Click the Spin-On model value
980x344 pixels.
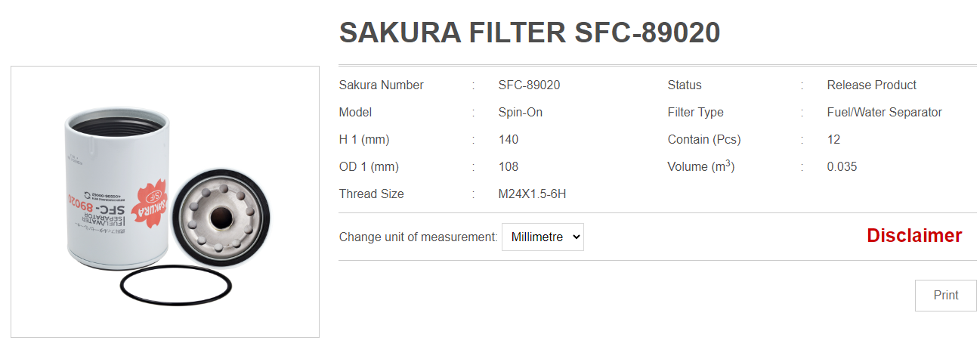(x=520, y=112)
